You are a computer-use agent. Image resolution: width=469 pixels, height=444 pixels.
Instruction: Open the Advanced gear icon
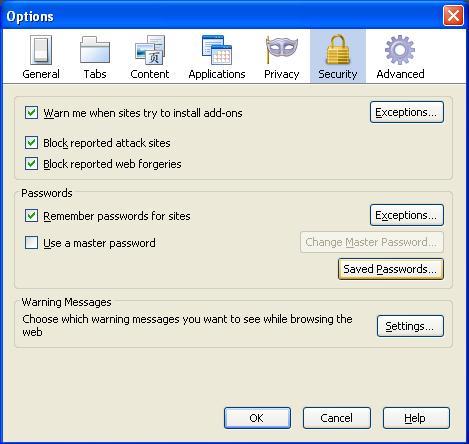(400, 50)
